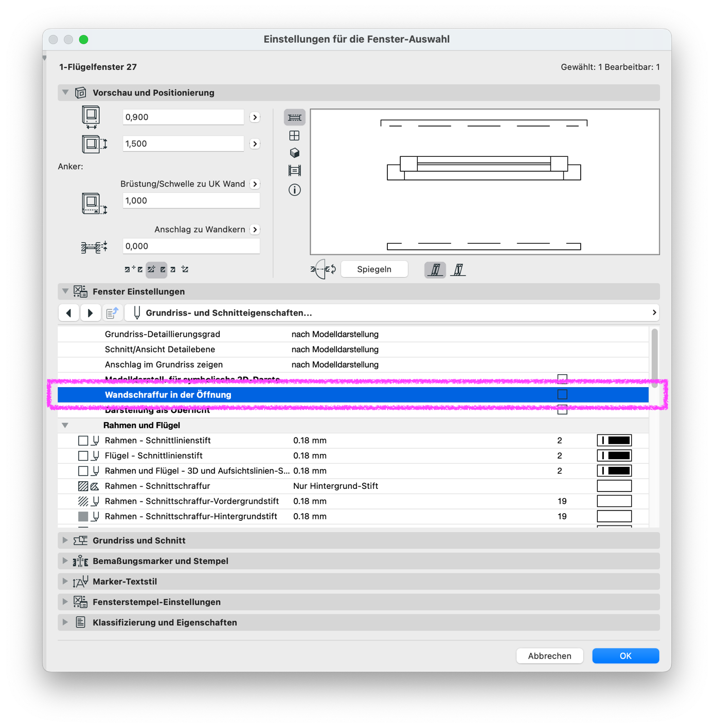Click pen icon on Rahmen - Schnittlinienstift row
This screenshot has height=728, width=714.
[x=96, y=441]
